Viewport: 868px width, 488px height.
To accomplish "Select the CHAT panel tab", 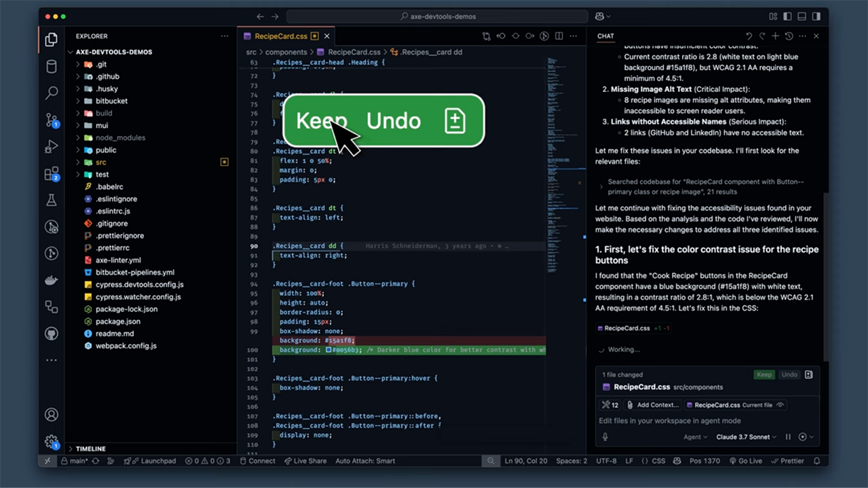I will click(x=605, y=35).
